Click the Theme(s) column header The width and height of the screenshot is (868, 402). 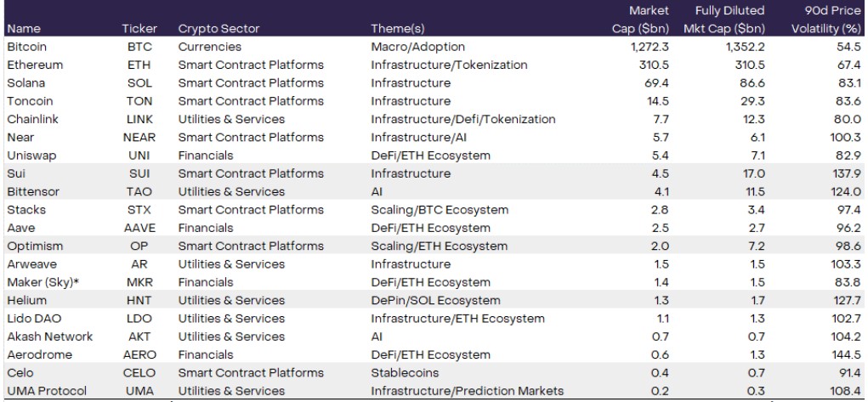coord(399,29)
